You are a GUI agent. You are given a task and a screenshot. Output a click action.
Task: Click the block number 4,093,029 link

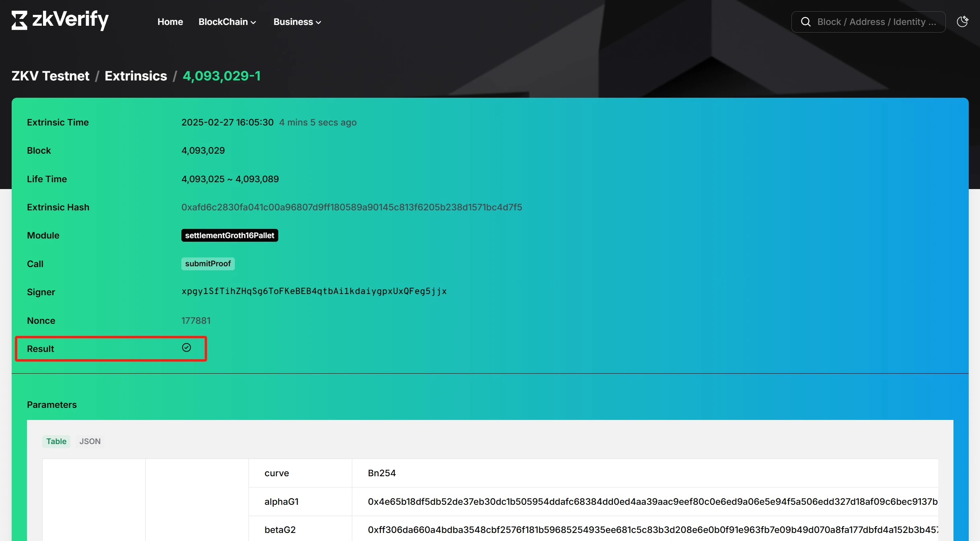[202, 150]
